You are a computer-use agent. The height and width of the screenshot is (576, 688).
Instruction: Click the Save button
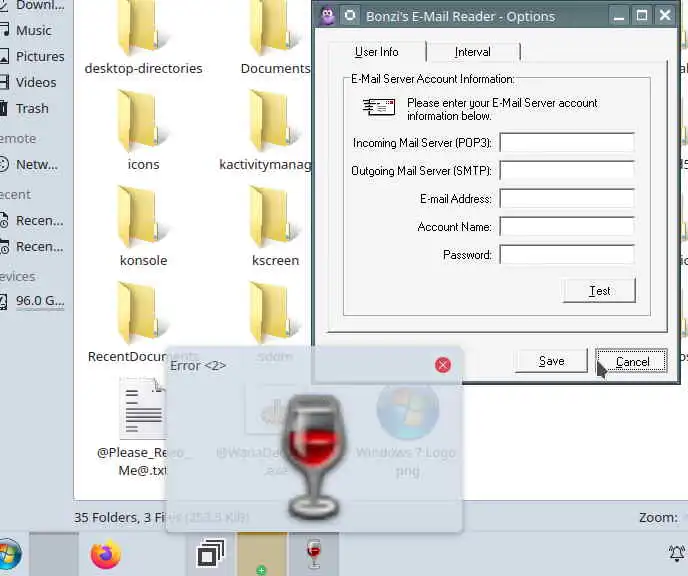pos(552,361)
